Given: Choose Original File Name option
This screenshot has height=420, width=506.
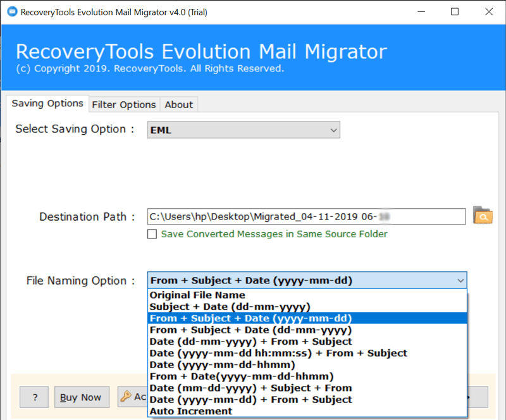Looking at the screenshot, I should click(x=307, y=295).
